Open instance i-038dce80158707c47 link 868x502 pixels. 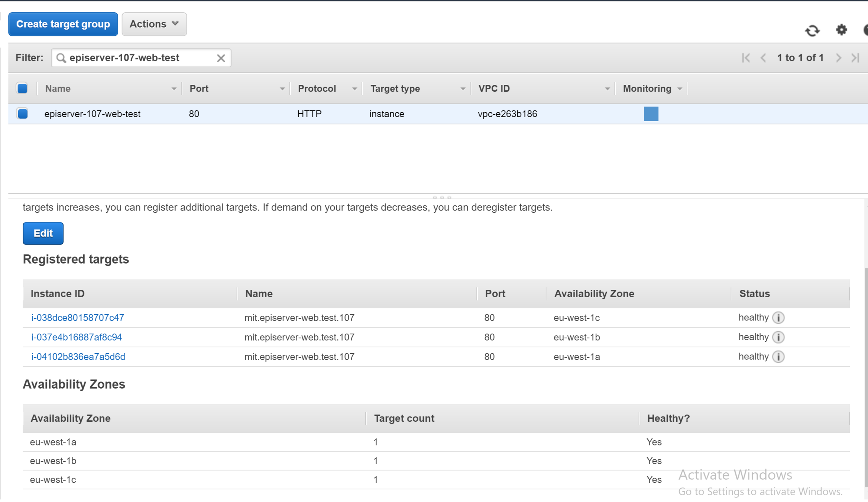(x=77, y=318)
